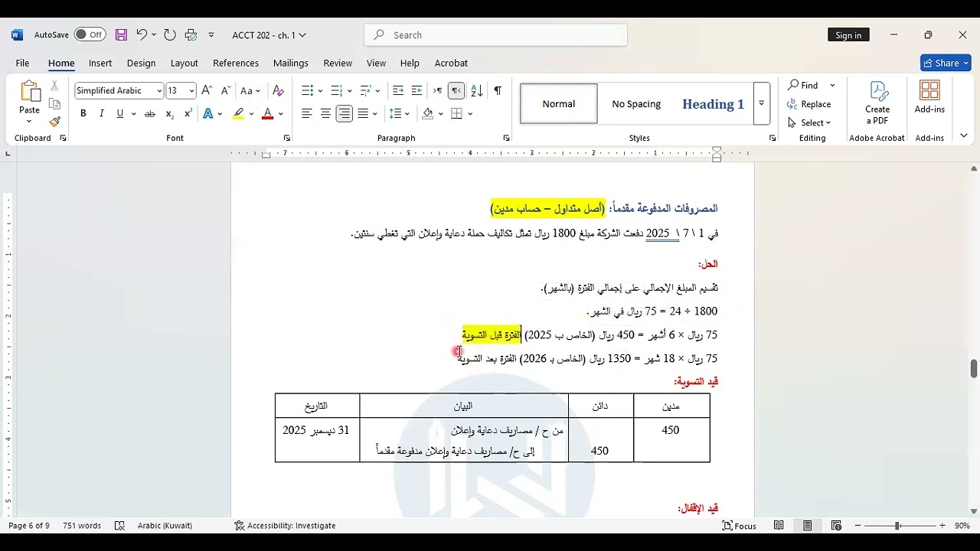Screen dimensions: 980x551
Task: Apply yellow text highlight color
Action: point(239,114)
